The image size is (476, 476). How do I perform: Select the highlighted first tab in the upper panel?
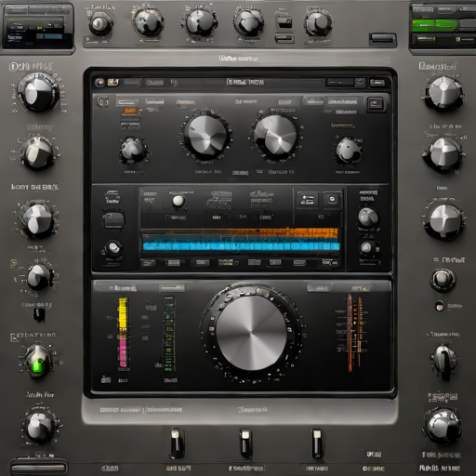tap(127, 102)
